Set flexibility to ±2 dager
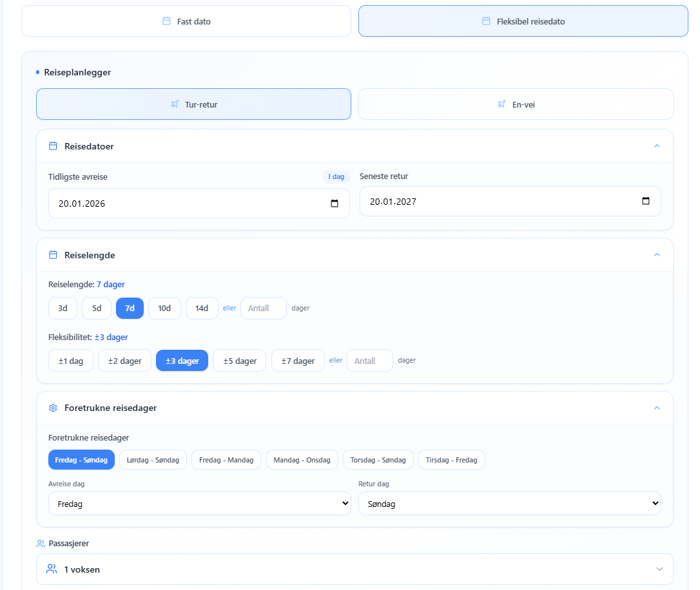This screenshot has height=590, width=700. [124, 361]
